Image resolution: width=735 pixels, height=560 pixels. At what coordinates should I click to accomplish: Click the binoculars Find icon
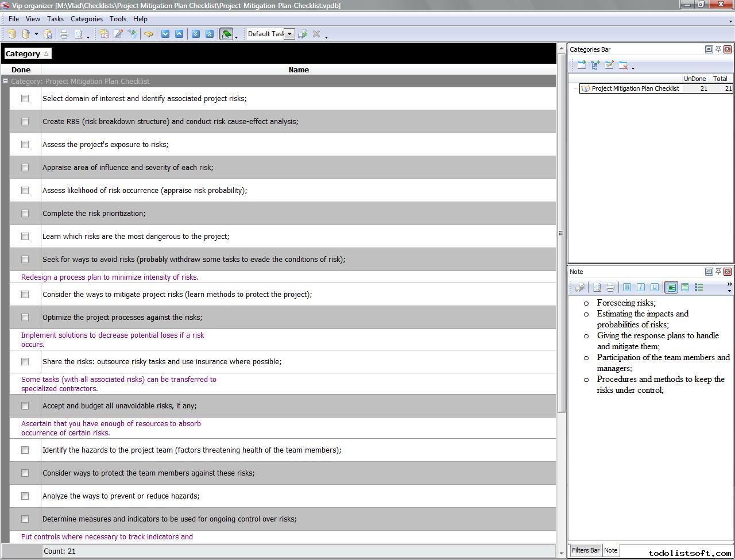tap(149, 34)
